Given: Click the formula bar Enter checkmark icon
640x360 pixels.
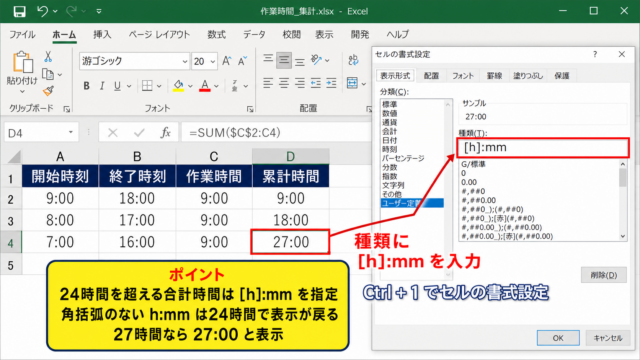Looking at the screenshot, I should (x=139, y=133).
